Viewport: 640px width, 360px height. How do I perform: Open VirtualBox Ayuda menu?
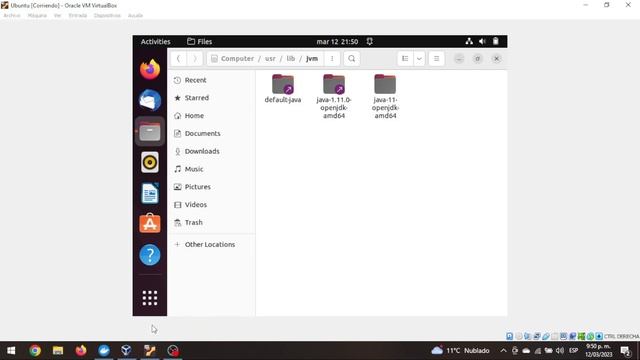point(136,16)
